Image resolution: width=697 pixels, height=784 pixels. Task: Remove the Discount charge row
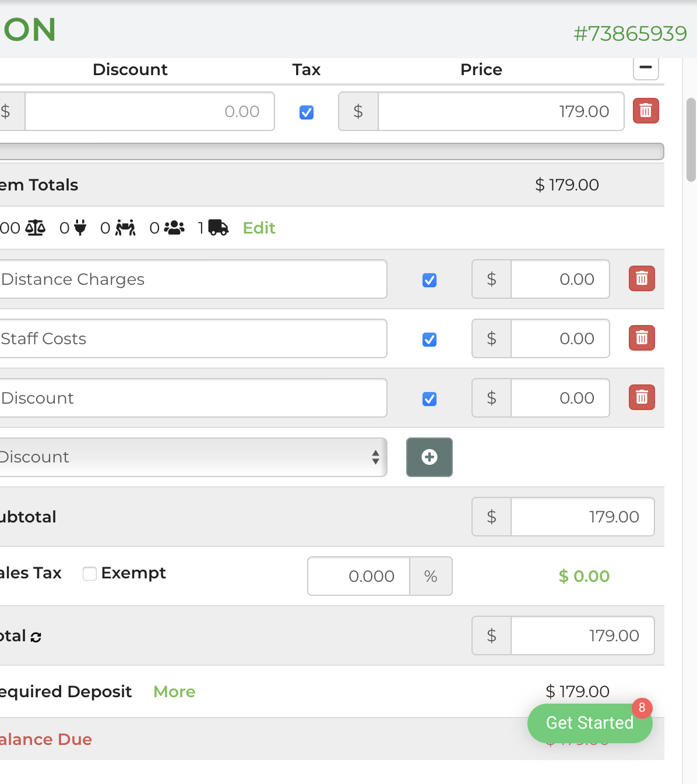coord(642,397)
